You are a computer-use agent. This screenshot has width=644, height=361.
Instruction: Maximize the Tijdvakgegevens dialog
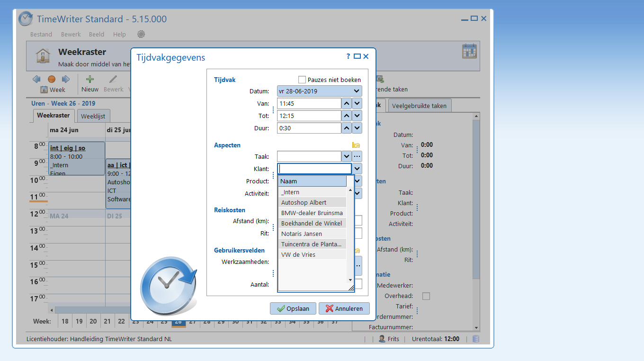[357, 56]
